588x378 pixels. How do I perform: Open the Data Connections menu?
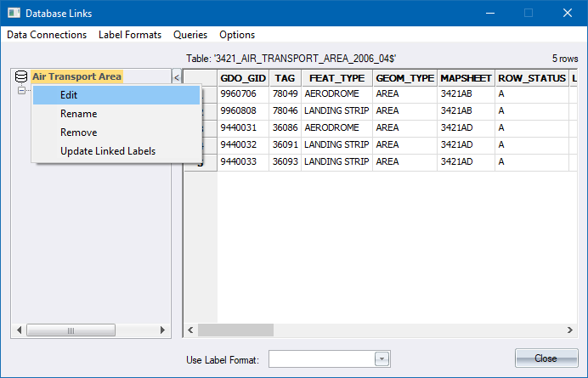point(47,35)
